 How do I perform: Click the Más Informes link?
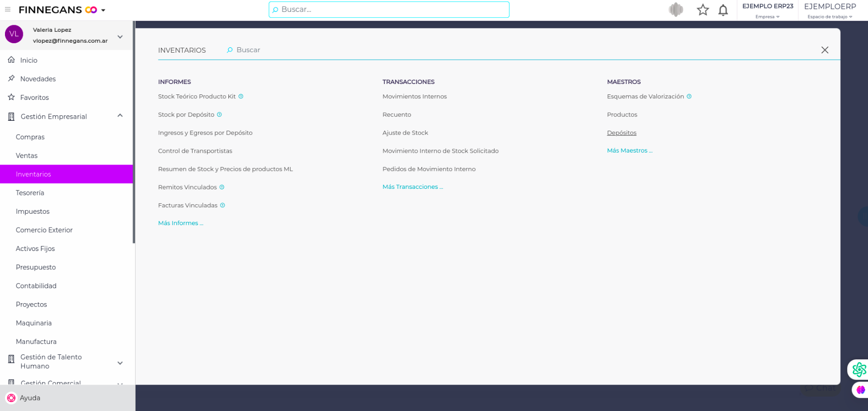[181, 223]
